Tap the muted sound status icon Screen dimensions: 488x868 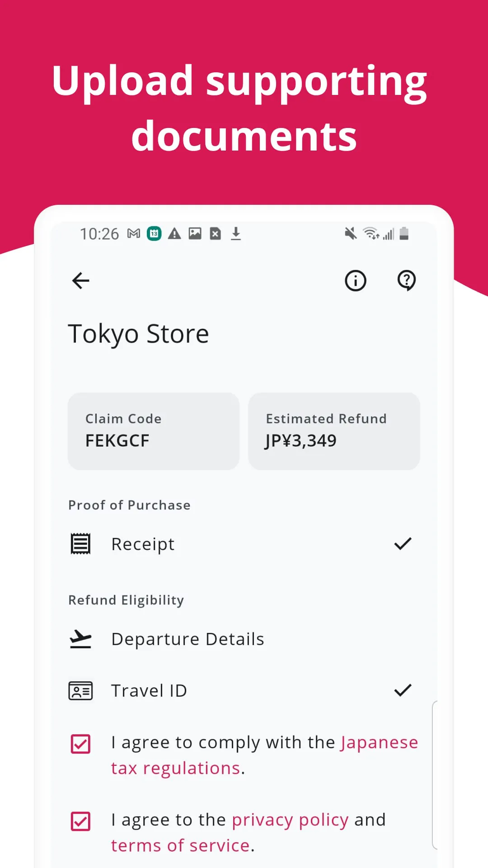click(x=351, y=234)
